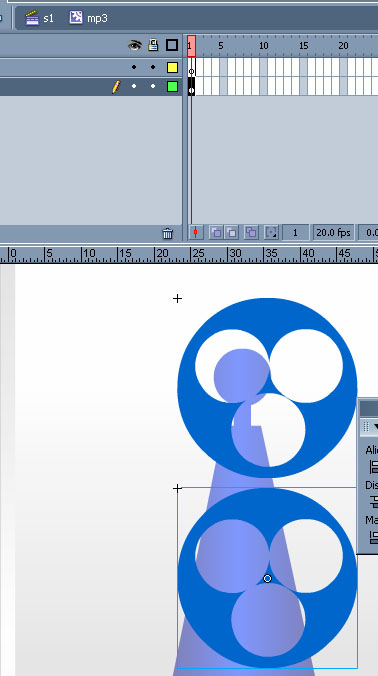Delete layer using the trash can icon
Image resolution: width=378 pixels, height=676 pixels.
pyautogui.click(x=168, y=234)
